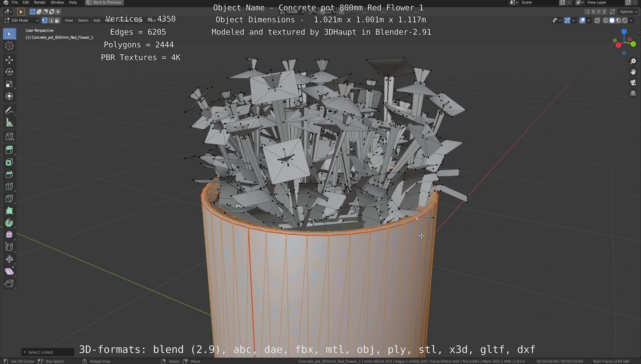This screenshot has width=641, height=364.
Task: Open the overlays settings dropdown arrow
Action: [x=589, y=21]
